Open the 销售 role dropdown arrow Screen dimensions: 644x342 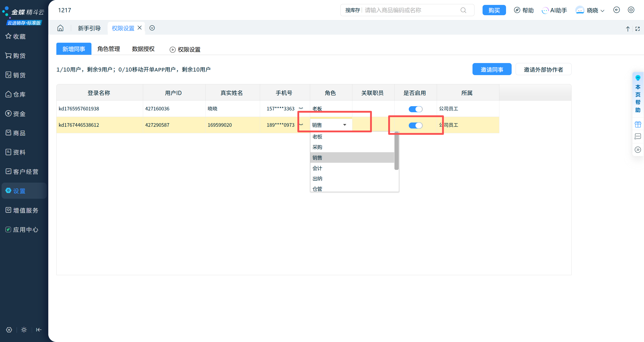(x=345, y=125)
